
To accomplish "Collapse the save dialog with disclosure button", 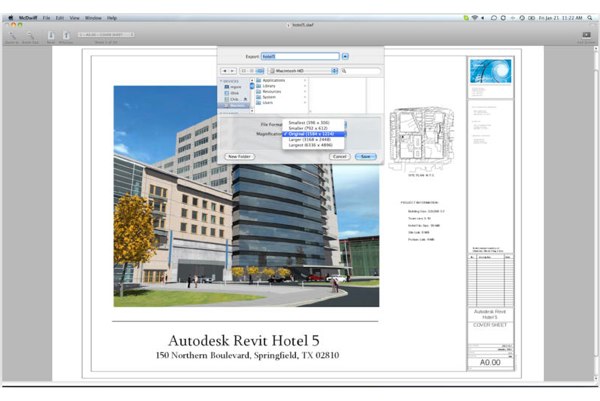I will 345,56.
